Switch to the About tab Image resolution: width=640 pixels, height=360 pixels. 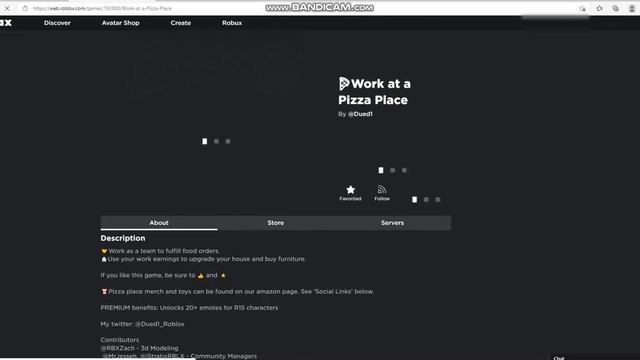159,223
